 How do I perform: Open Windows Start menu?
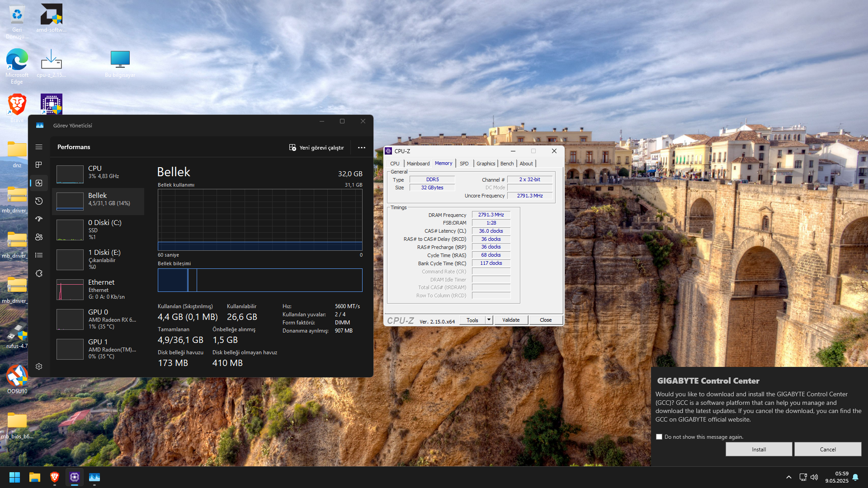tap(14, 477)
